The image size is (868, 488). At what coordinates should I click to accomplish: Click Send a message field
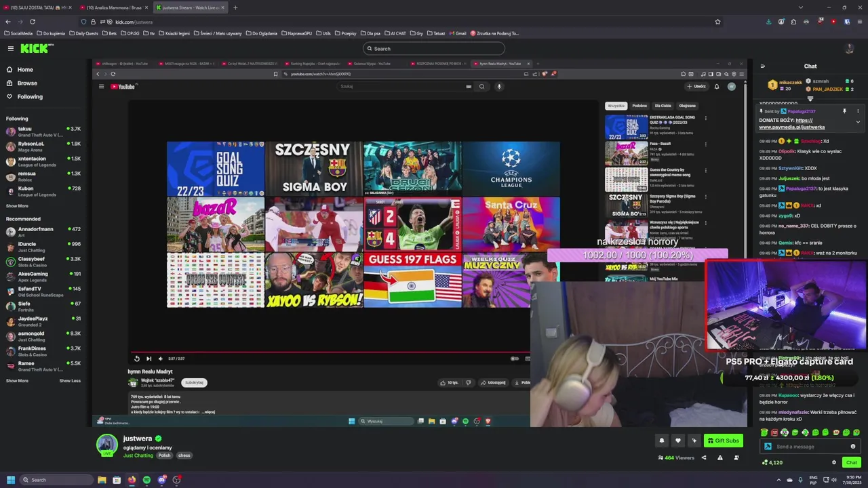(810, 447)
